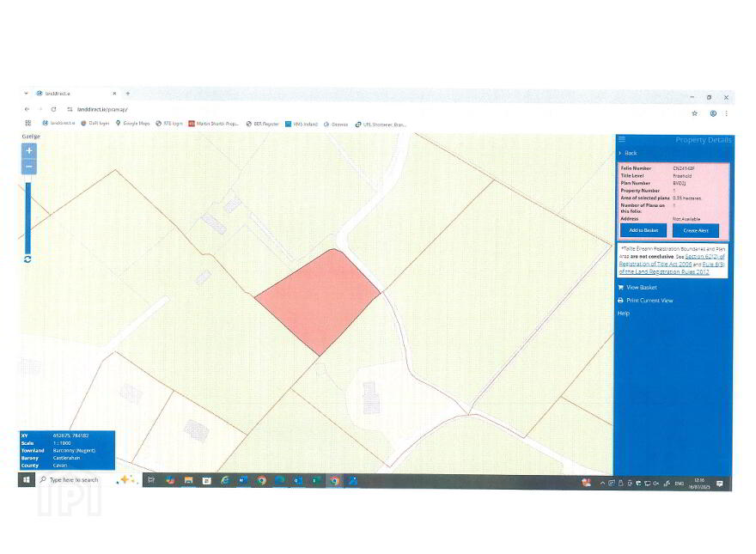Zoom out on the map with the minus button
756x554 pixels.
[29, 167]
